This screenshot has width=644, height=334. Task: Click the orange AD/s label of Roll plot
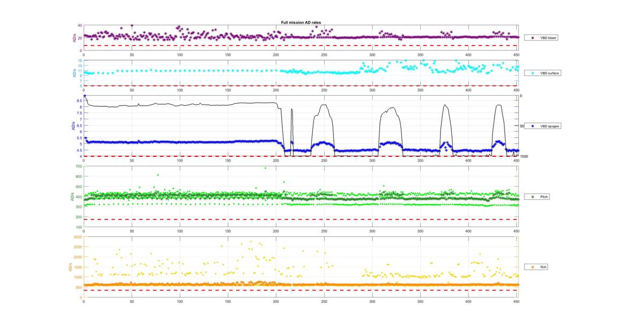[x=70, y=266]
